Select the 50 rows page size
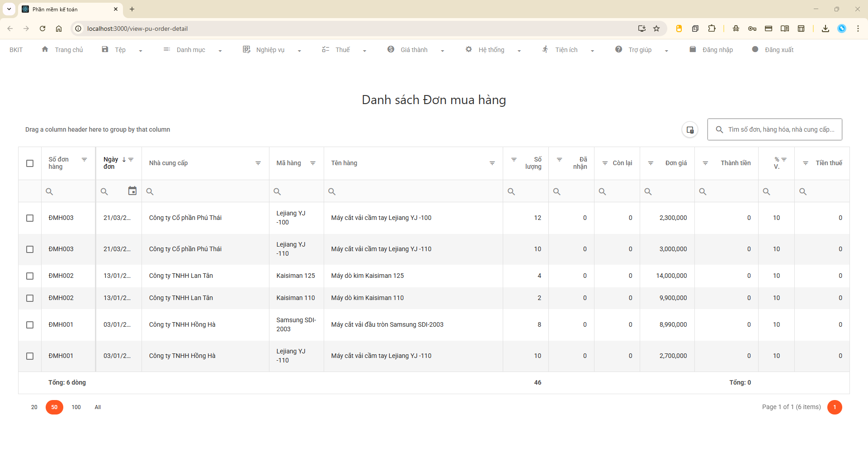The width and height of the screenshot is (868, 467). click(x=54, y=407)
